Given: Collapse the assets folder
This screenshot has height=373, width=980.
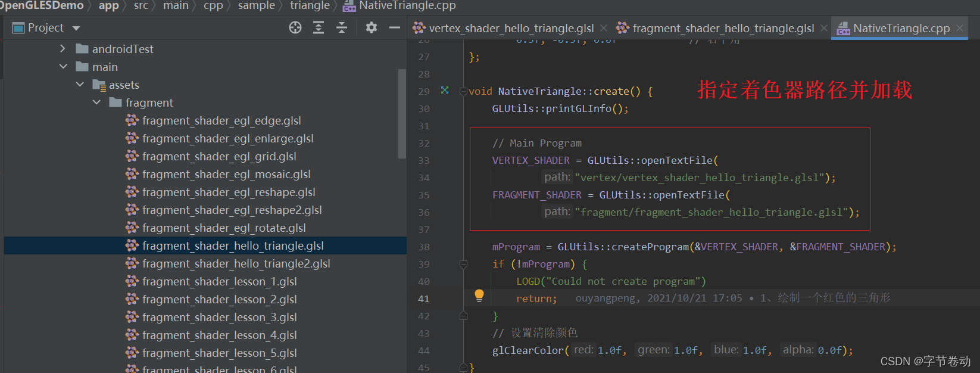Looking at the screenshot, I should point(80,85).
